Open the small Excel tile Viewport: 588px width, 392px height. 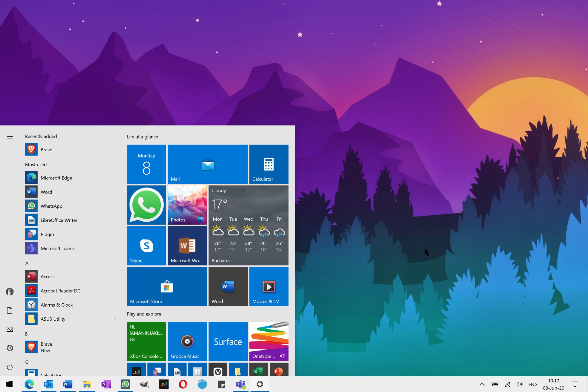258,369
